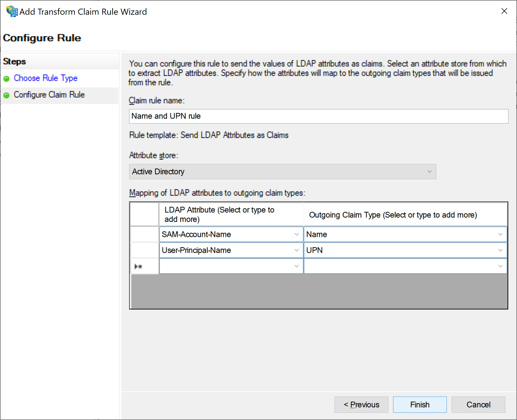Select the row header of the SAM-Account-Name row

tap(144, 234)
